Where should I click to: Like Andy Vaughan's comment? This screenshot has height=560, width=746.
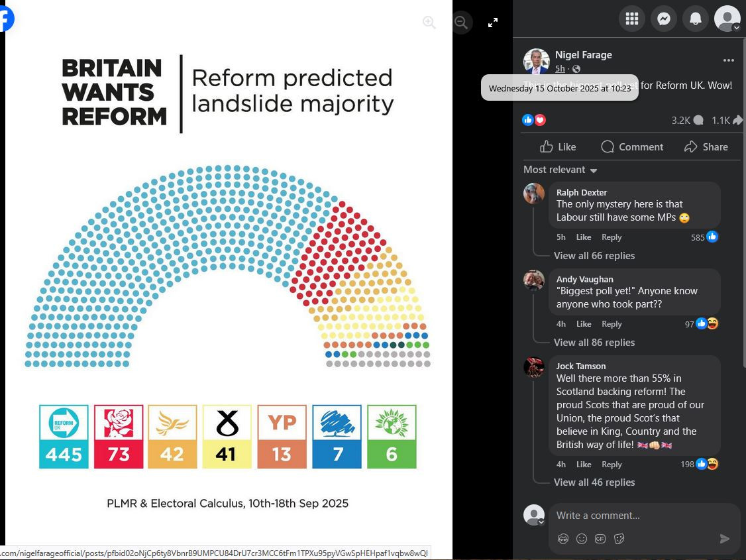(583, 324)
